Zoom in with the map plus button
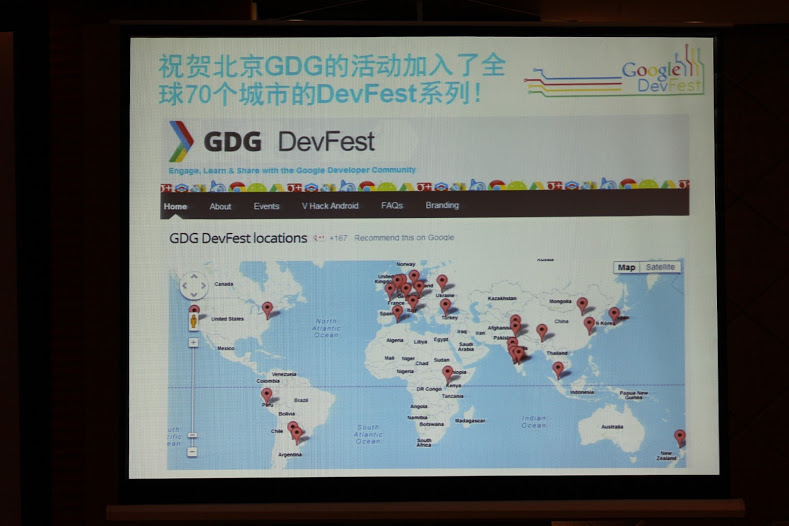Screen dimensions: 789x526 [x=193, y=343]
